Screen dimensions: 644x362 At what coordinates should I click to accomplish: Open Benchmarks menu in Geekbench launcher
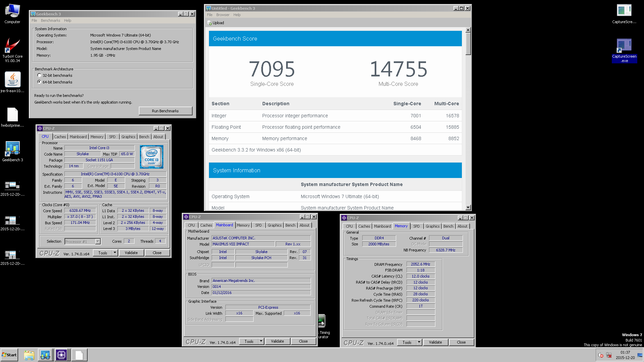[x=50, y=20]
